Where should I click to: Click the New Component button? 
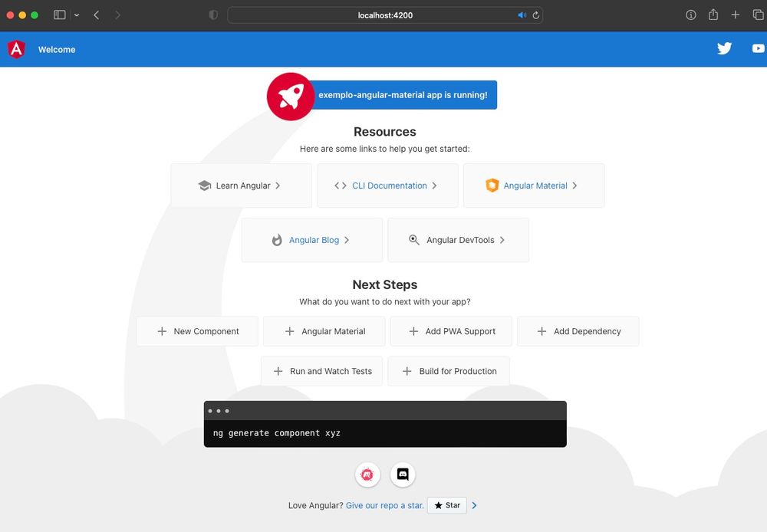(197, 331)
